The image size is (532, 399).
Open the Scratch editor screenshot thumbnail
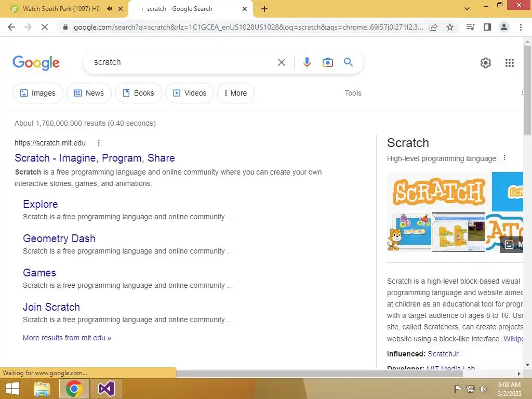[458, 232]
